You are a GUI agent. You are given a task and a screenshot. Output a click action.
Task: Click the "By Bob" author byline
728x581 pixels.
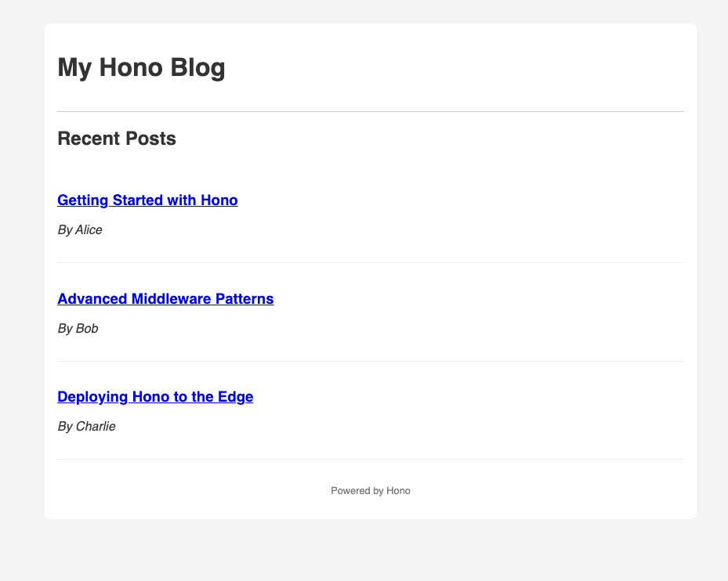(78, 329)
